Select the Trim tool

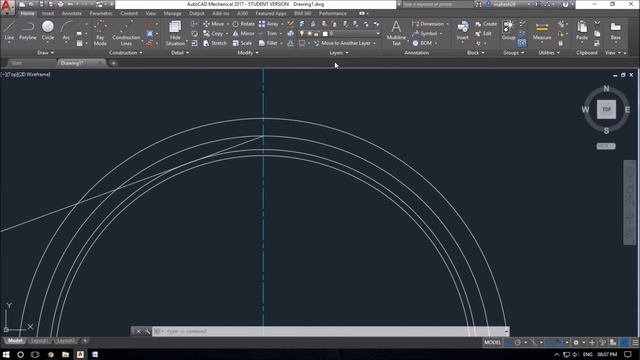coord(268,33)
